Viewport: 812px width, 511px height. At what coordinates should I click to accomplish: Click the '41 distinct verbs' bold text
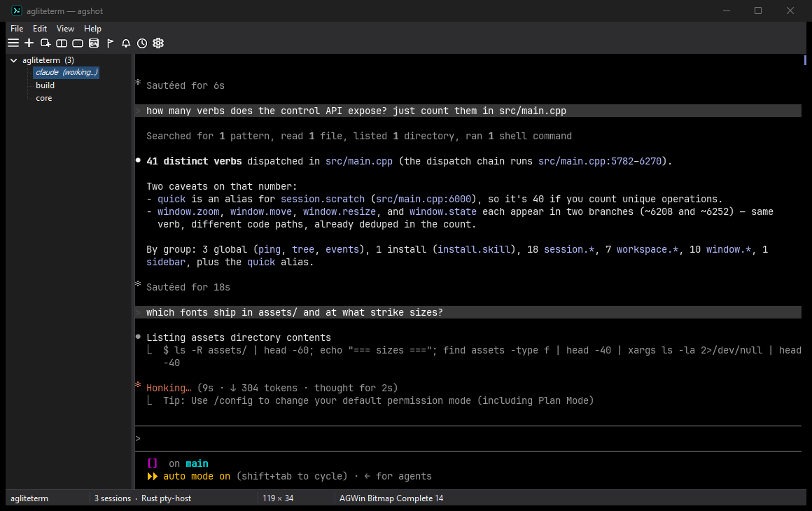click(x=194, y=162)
